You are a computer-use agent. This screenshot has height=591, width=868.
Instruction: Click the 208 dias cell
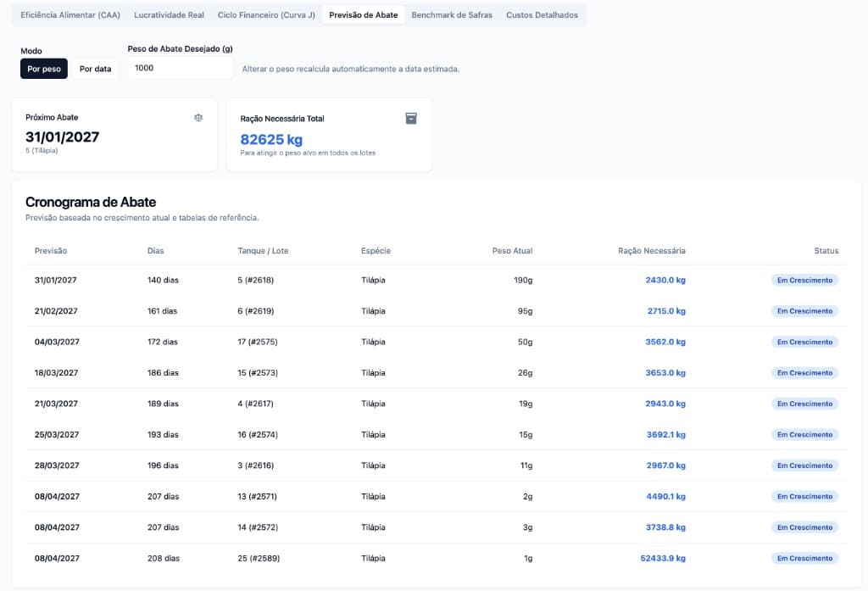pyautogui.click(x=164, y=558)
